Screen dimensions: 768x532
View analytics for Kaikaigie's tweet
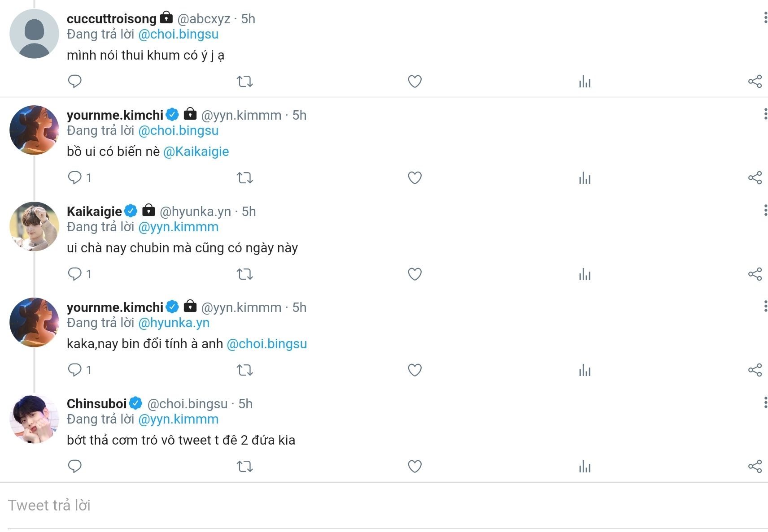[585, 274]
